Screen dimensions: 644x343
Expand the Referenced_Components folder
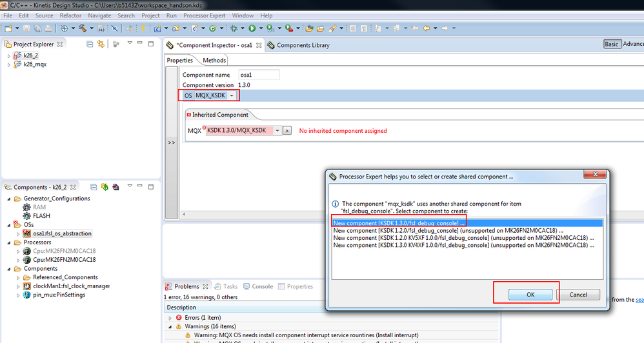click(x=17, y=278)
